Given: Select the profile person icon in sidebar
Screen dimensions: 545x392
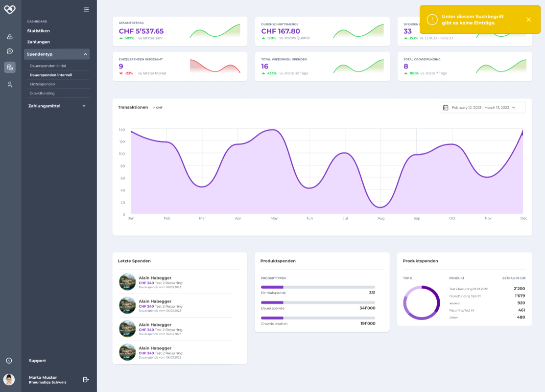Looking at the screenshot, I should click(9, 84).
